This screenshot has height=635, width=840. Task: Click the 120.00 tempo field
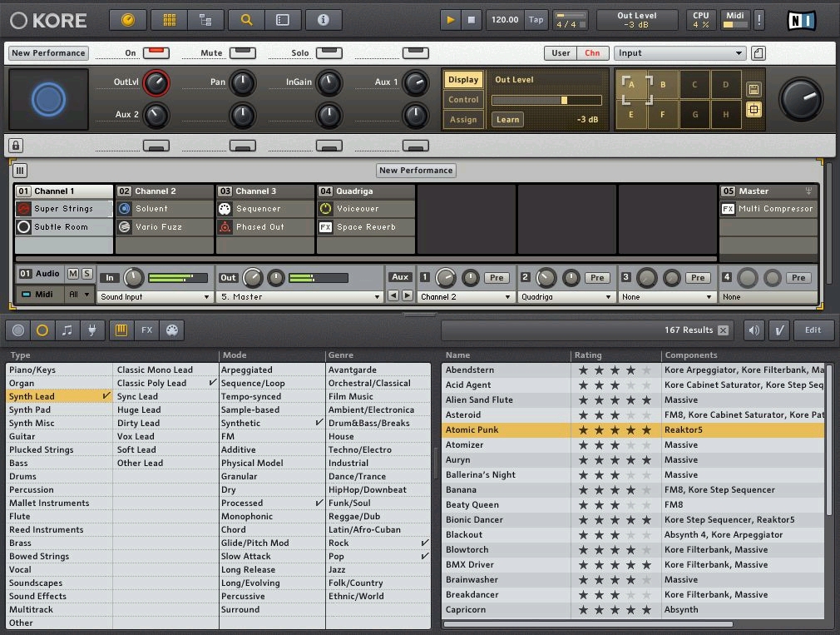pyautogui.click(x=505, y=20)
